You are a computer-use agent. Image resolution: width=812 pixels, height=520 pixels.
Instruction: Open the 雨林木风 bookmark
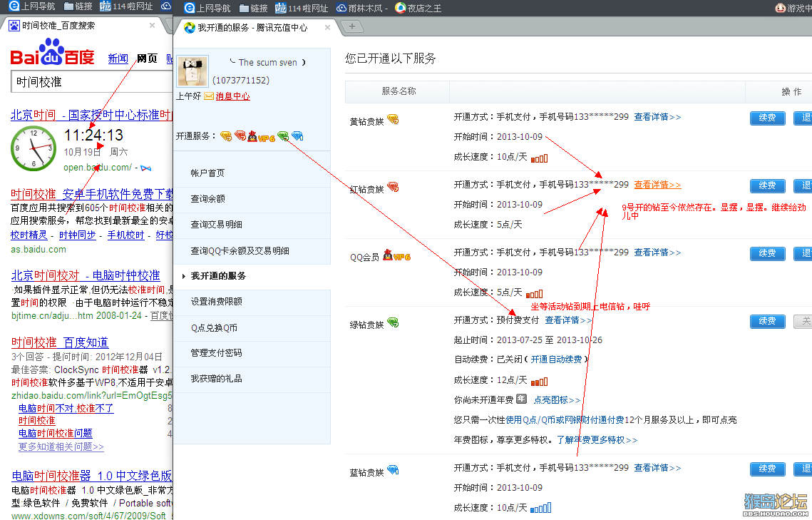pos(361,9)
